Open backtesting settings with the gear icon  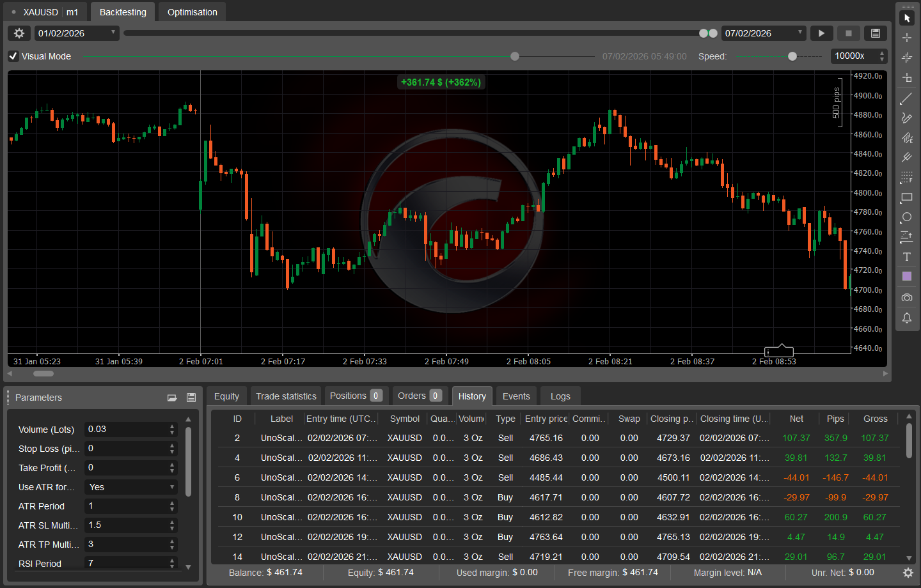19,33
